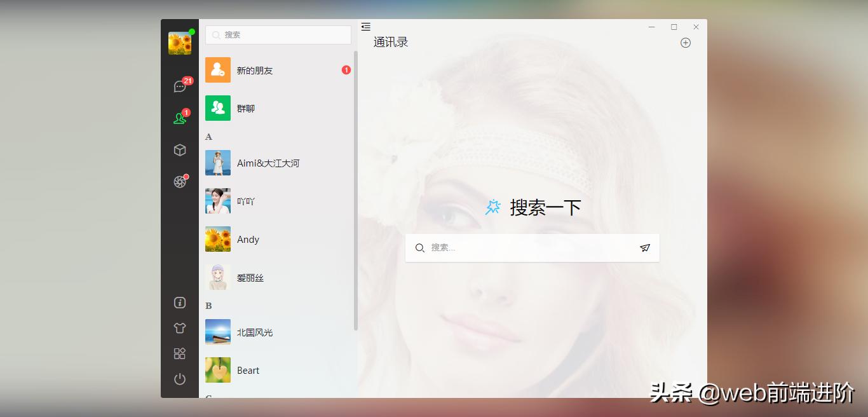
Task: Change theme using the shirt icon
Action: [x=180, y=328]
